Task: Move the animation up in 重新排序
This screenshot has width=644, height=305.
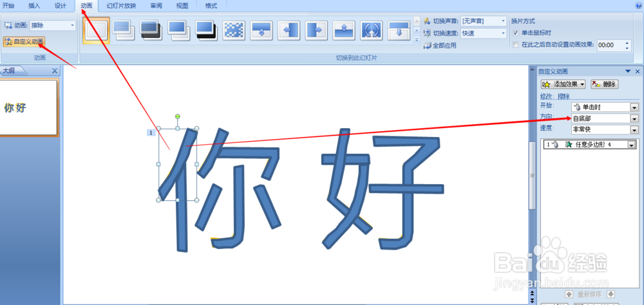Action: [569, 294]
